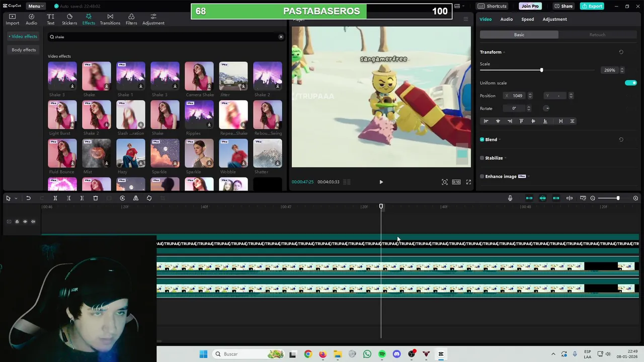Screen dimensions: 644x362
Task: Open the Shortcuts panel
Action: pos(492,6)
